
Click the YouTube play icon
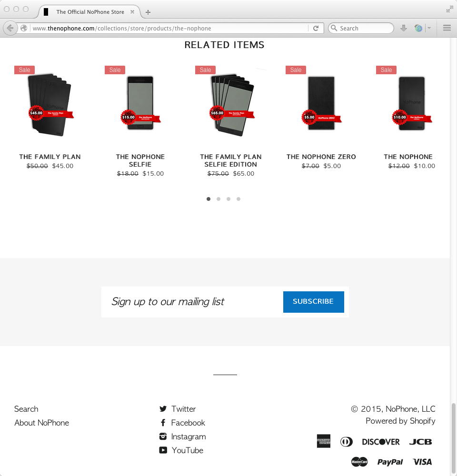(x=163, y=450)
